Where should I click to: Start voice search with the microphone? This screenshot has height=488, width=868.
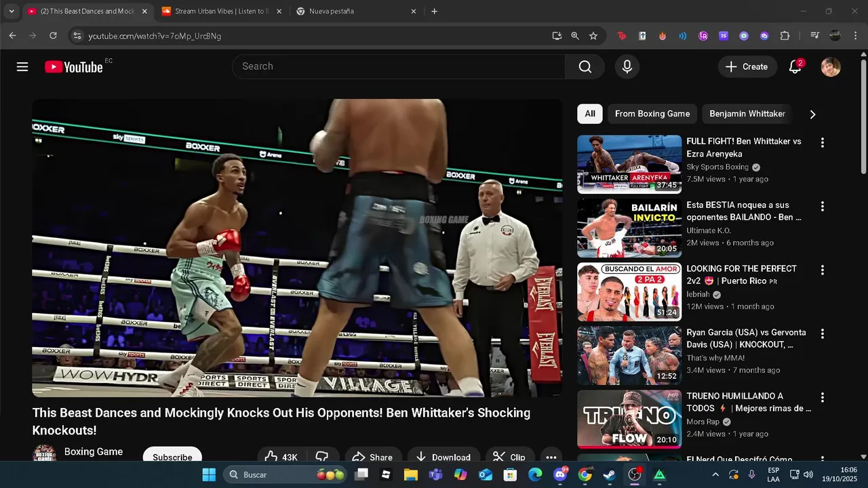(x=627, y=66)
